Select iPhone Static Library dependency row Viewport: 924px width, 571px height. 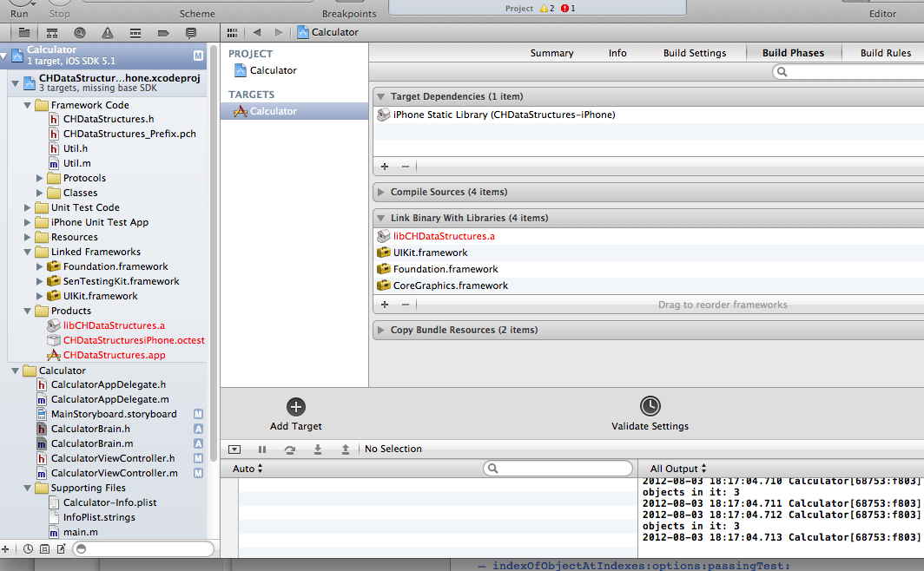(648, 115)
